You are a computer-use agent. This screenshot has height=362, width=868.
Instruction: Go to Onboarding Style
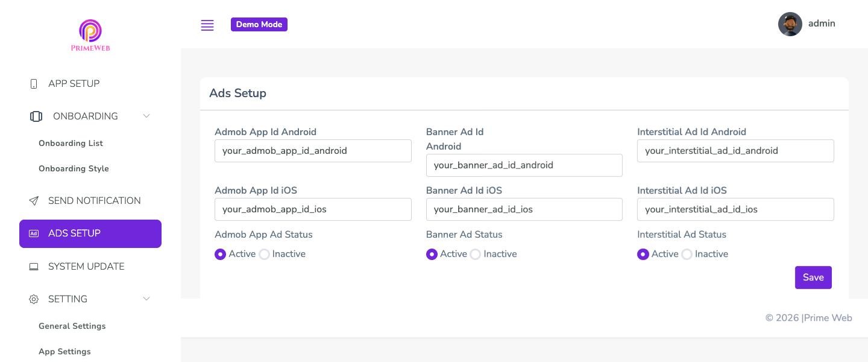74,169
